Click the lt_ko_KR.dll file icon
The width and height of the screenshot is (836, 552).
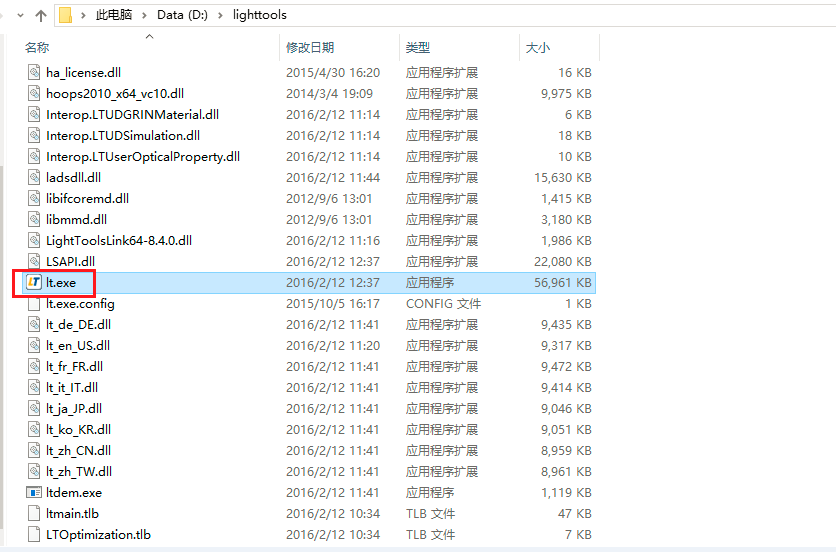[34, 429]
